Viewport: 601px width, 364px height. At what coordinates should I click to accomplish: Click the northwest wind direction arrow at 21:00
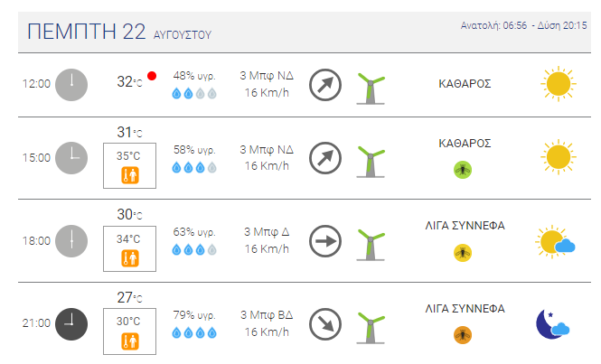[x=325, y=324]
